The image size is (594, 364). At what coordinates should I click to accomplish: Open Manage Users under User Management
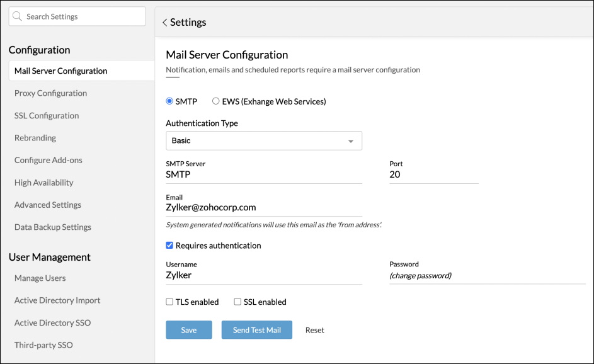tap(40, 278)
